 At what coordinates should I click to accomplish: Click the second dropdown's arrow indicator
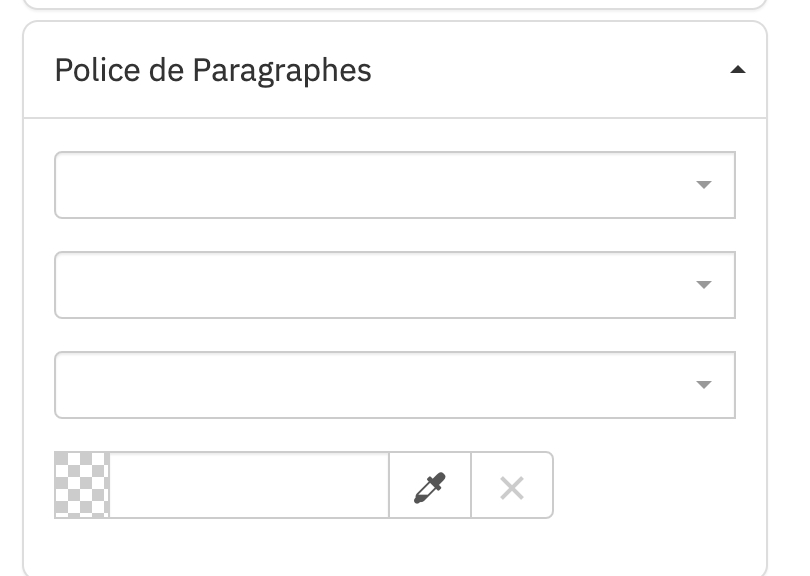tap(703, 285)
